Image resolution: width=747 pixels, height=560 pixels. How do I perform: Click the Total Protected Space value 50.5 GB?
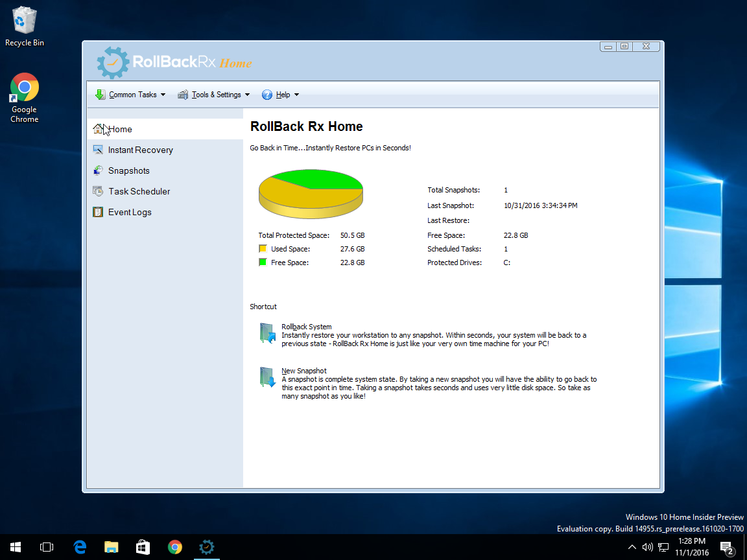click(353, 235)
